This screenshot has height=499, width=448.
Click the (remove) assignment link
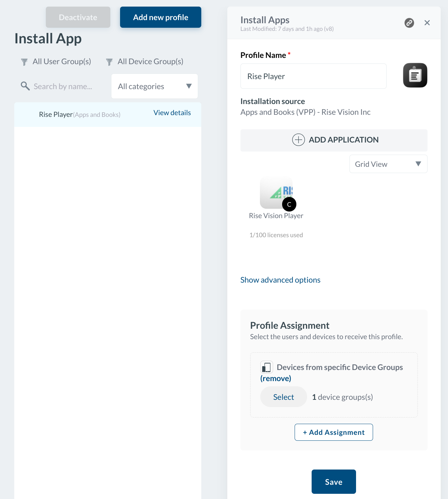tap(276, 378)
